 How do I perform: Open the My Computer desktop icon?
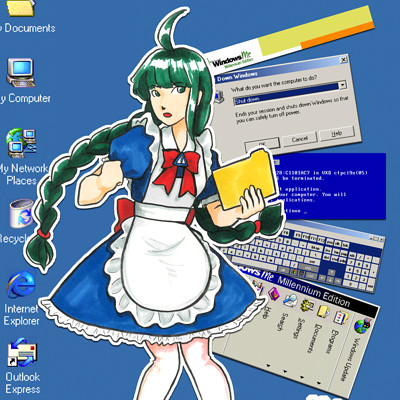(20, 72)
